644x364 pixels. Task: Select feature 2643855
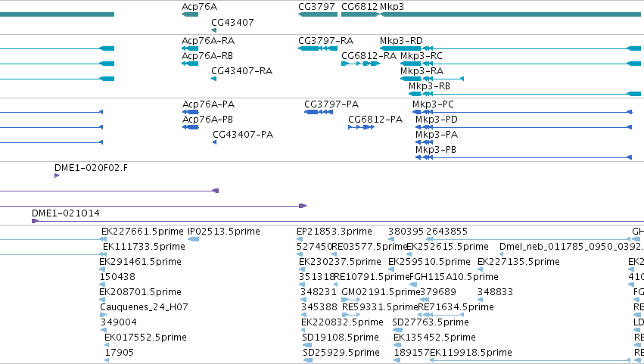[528, 240]
